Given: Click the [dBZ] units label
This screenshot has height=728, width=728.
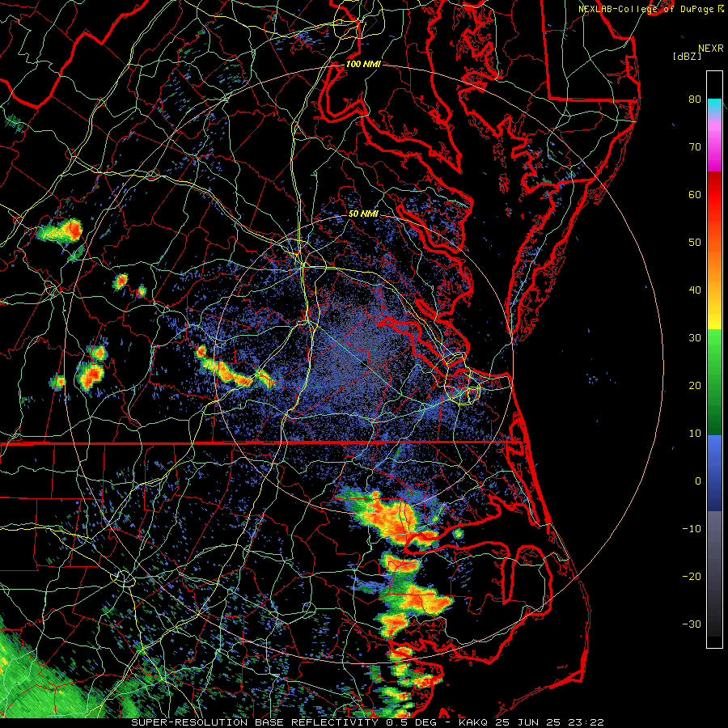Looking at the screenshot, I should (x=687, y=56).
